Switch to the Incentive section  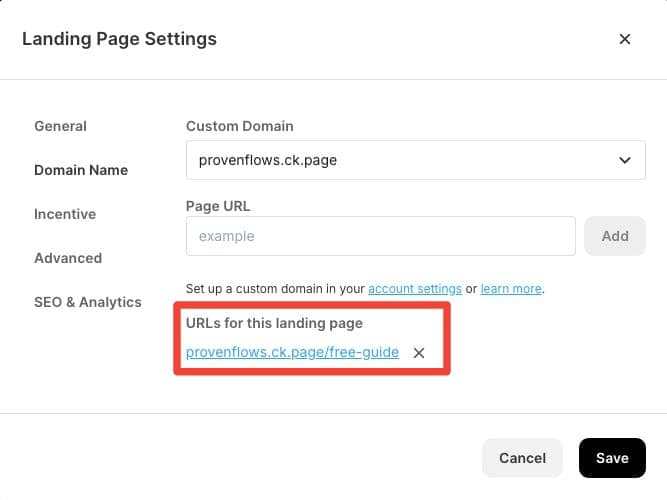coord(65,214)
